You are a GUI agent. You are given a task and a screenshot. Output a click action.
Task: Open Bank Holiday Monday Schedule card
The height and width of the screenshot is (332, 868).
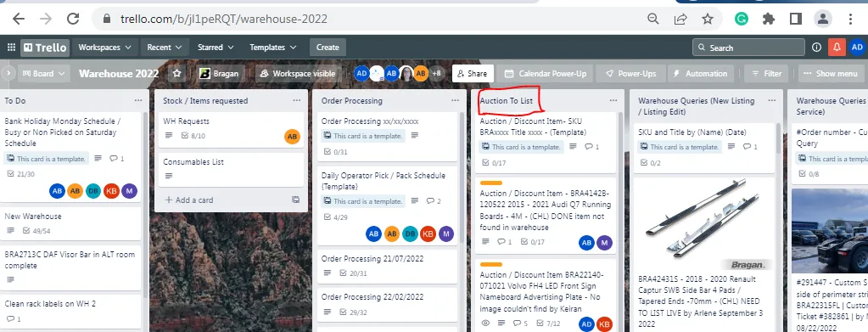tap(71, 157)
